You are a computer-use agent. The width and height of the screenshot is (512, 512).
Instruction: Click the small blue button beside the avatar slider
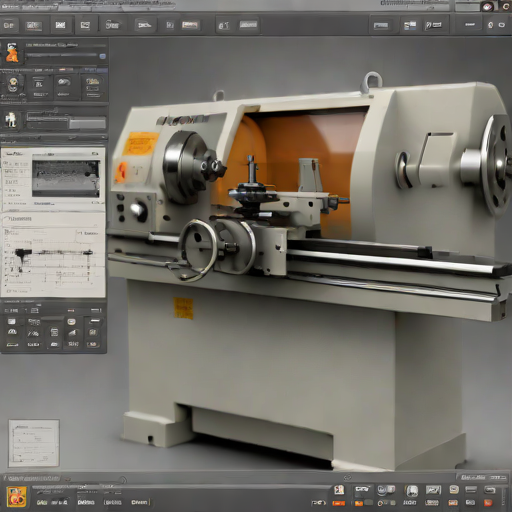(102, 56)
